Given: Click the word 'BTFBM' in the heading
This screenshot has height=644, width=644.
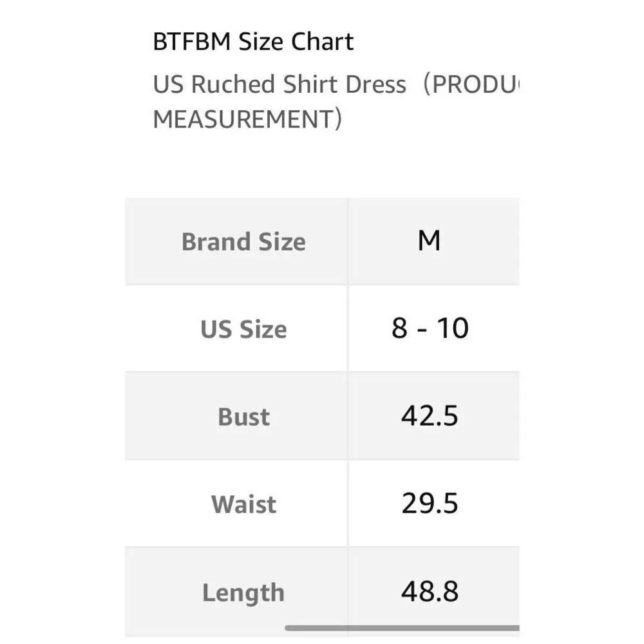Looking at the screenshot, I should (x=192, y=43).
